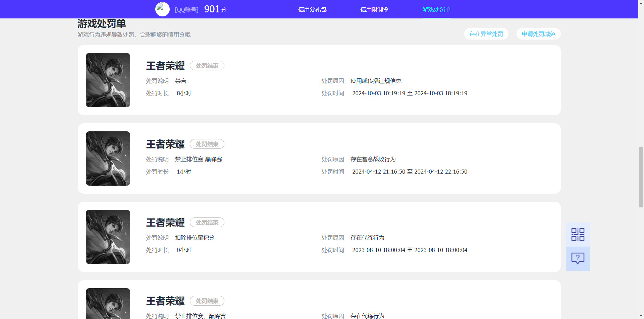The height and width of the screenshot is (319, 644).
Task: Open the QR code floating icon
Action: (578, 235)
